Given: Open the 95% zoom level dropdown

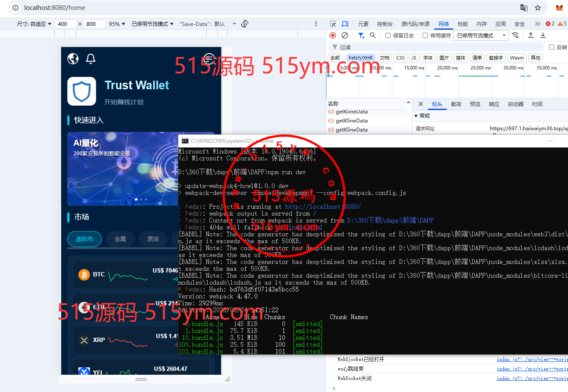Looking at the screenshot, I should tap(117, 24).
